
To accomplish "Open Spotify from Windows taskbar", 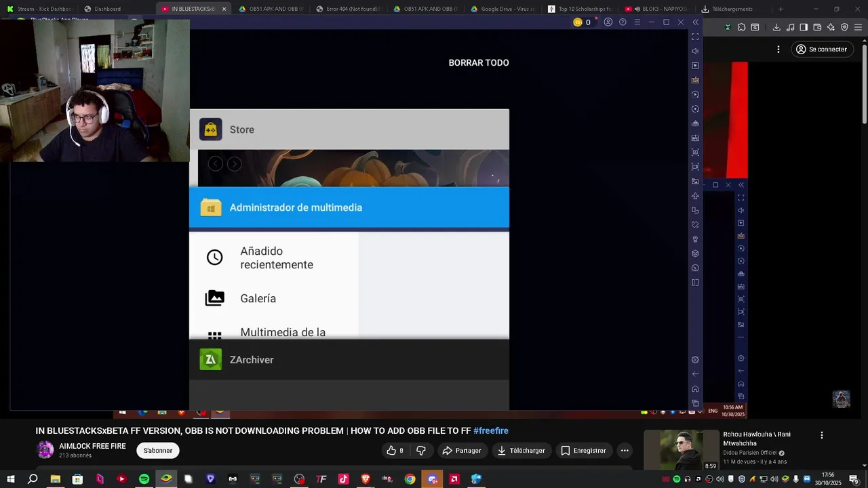I will (x=144, y=479).
